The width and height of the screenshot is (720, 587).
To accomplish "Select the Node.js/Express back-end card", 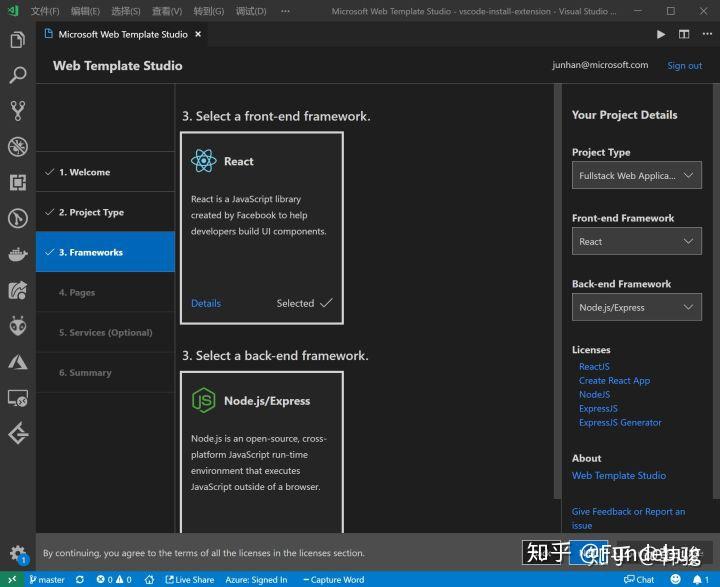I will (262, 452).
